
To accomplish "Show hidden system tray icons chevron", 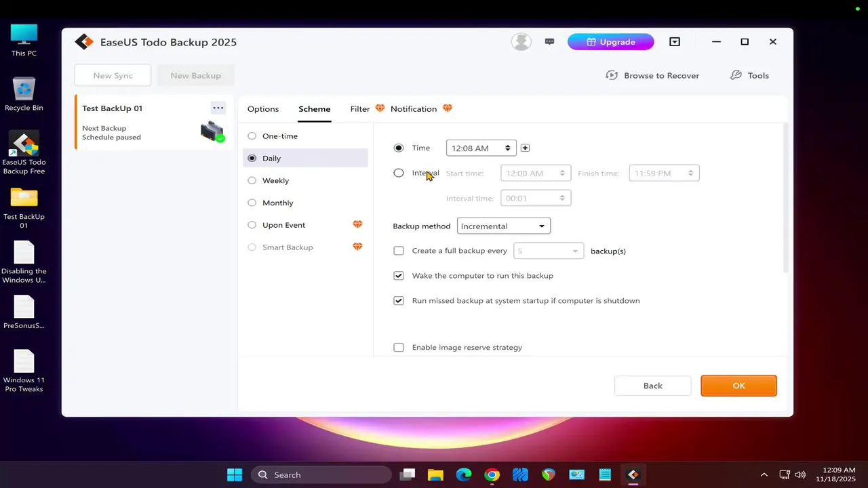I will pyautogui.click(x=764, y=474).
